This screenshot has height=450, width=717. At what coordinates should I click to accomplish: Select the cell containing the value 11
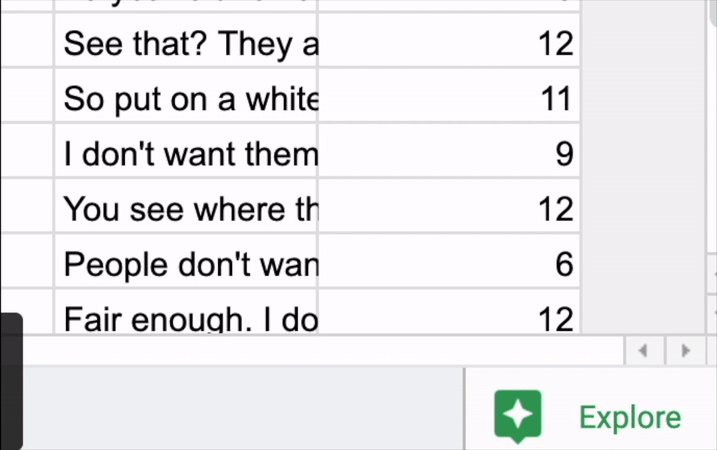pos(449,96)
